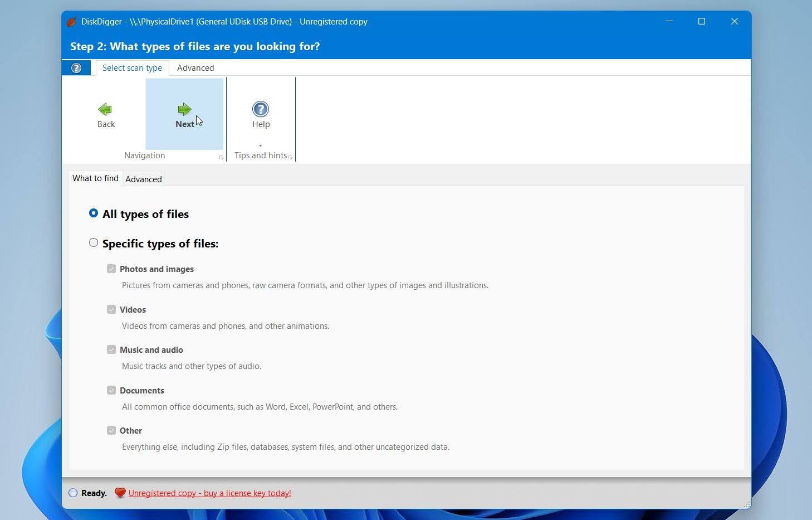
Task: Toggle the Music and audio checkbox
Action: [x=111, y=349]
